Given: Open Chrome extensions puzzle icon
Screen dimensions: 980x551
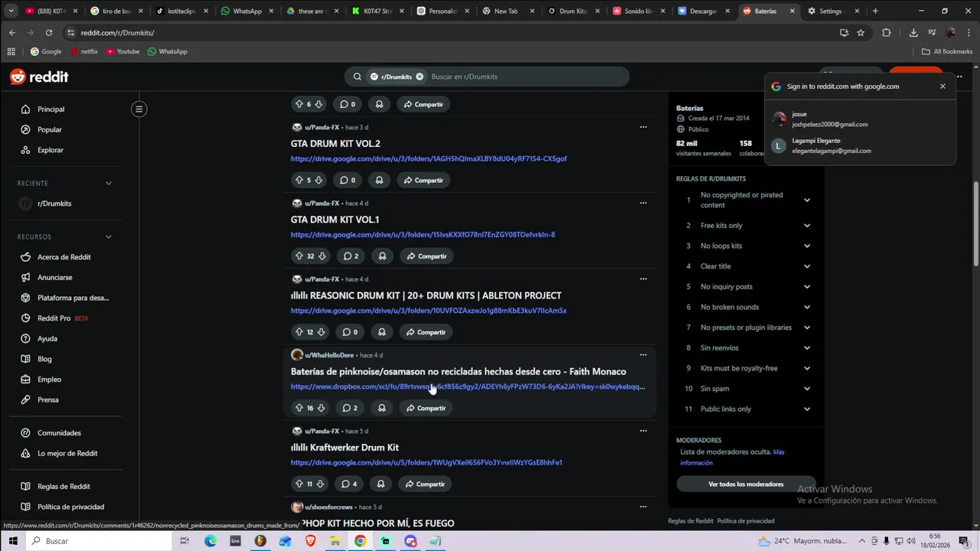Looking at the screenshot, I should click(x=887, y=33).
